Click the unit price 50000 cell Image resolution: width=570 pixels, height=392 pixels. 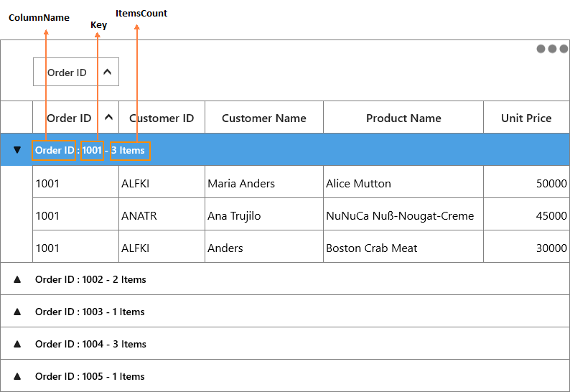tap(526, 182)
